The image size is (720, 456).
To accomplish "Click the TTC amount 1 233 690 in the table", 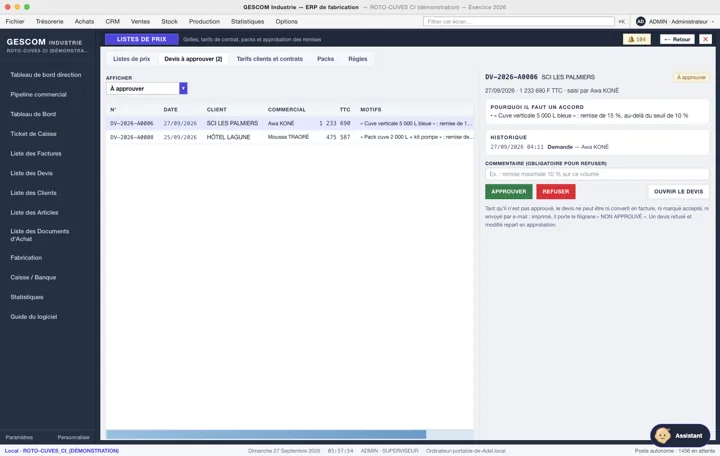I will pos(335,124).
